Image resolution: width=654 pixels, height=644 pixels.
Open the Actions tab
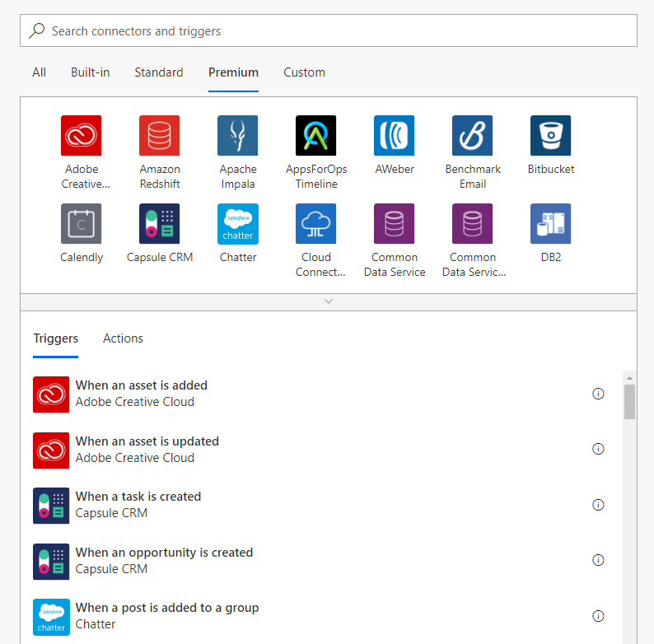(123, 338)
